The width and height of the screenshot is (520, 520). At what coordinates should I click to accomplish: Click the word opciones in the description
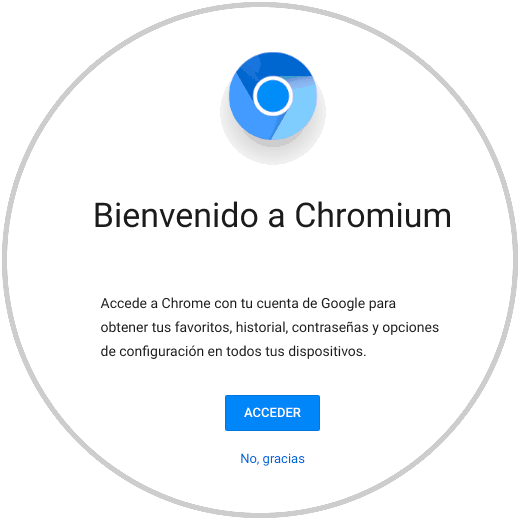410,327
